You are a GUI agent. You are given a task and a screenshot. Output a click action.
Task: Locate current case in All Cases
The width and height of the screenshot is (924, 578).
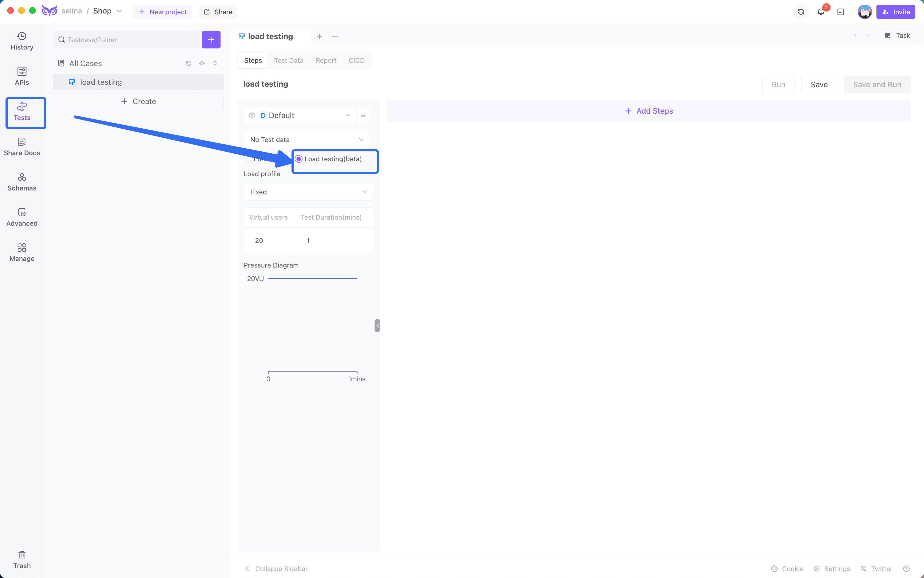(202, 64)
